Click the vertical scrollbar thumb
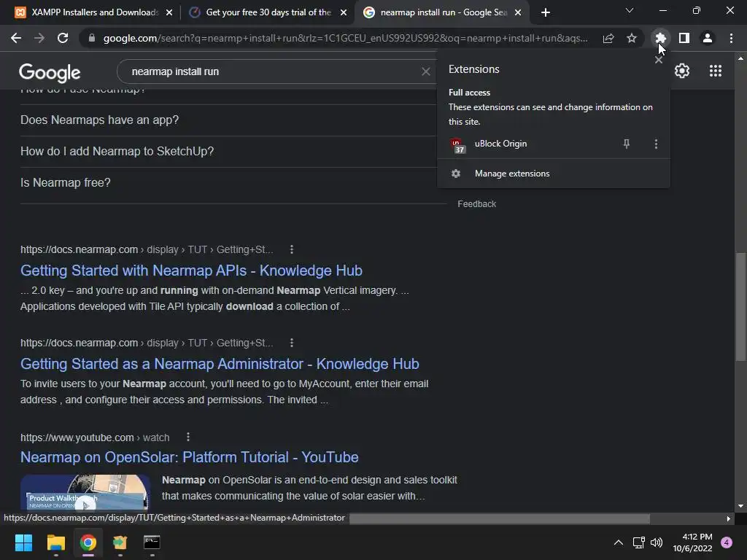The width and height of the screenshot is (747, 560). [740, 307]
